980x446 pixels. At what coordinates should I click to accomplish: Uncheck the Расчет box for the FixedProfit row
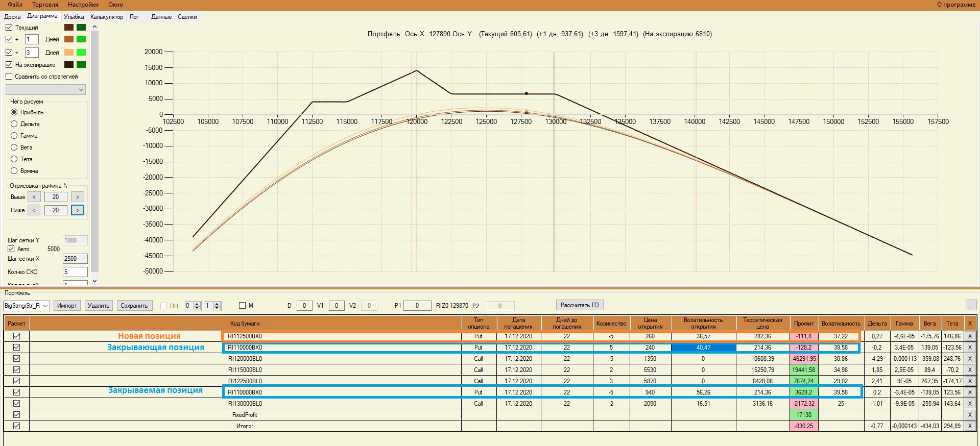[x=16, y=415]
